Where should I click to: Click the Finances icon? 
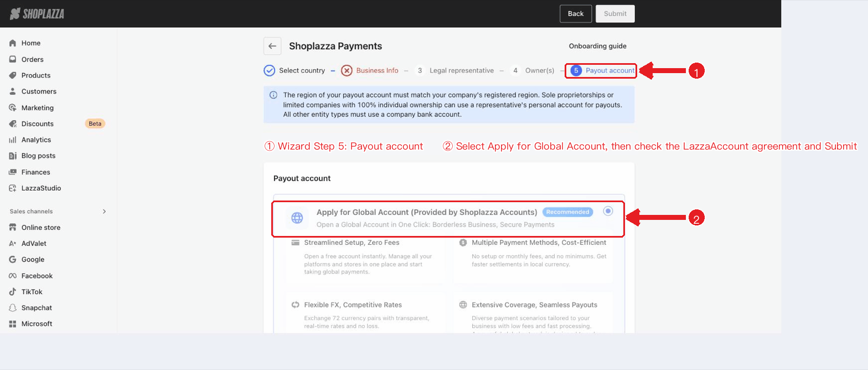[13, 172]
